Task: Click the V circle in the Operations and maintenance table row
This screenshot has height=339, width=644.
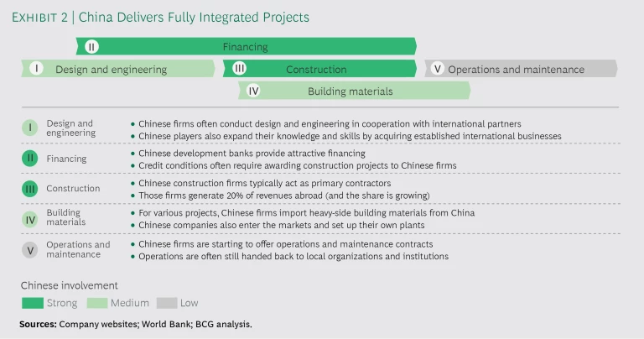Action: (30, 249)
